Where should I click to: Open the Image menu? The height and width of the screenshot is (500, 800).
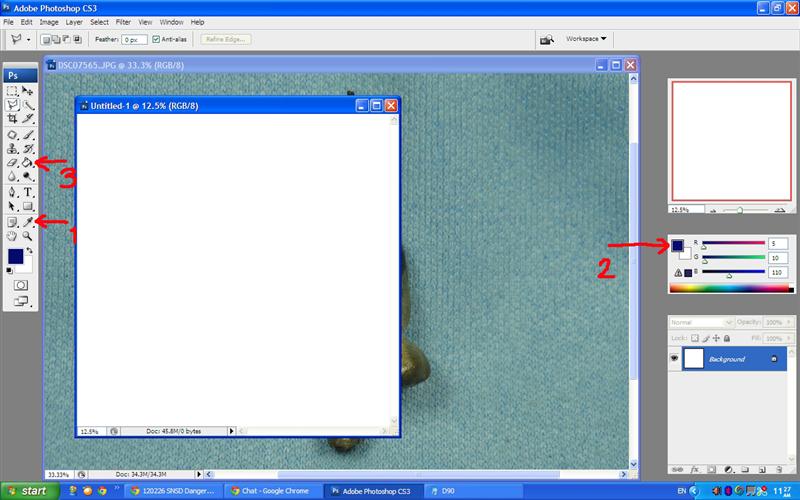pos(47,21)
